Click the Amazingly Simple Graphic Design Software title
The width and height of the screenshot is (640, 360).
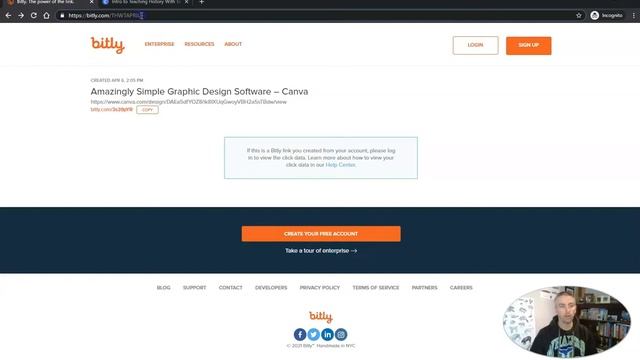[199, 91]
